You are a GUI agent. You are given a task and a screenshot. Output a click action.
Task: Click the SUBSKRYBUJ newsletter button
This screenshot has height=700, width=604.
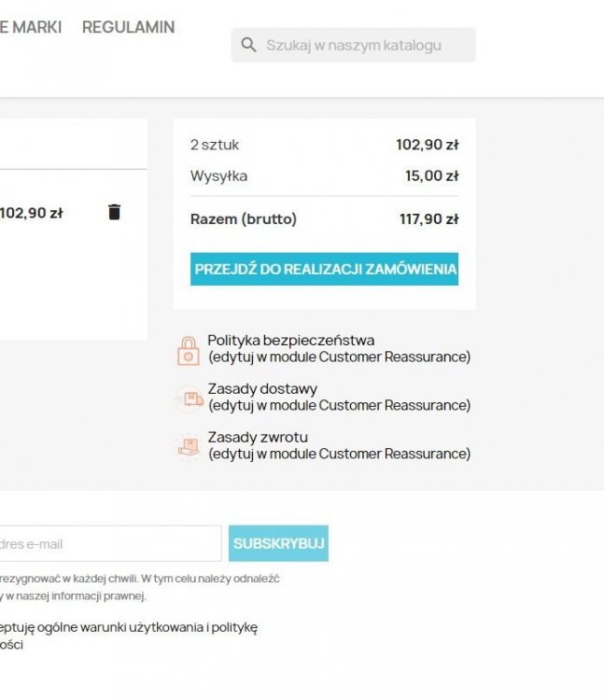point(278,543)
